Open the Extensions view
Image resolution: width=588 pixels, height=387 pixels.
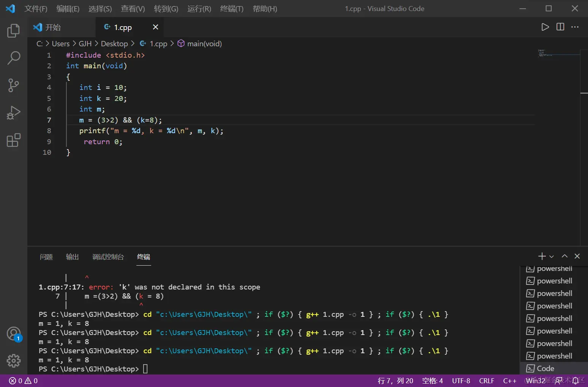(x=14, y=140)
